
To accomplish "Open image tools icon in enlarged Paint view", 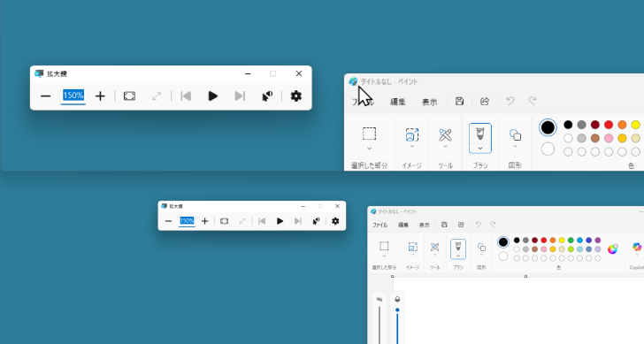I will [x=412, y=134].
